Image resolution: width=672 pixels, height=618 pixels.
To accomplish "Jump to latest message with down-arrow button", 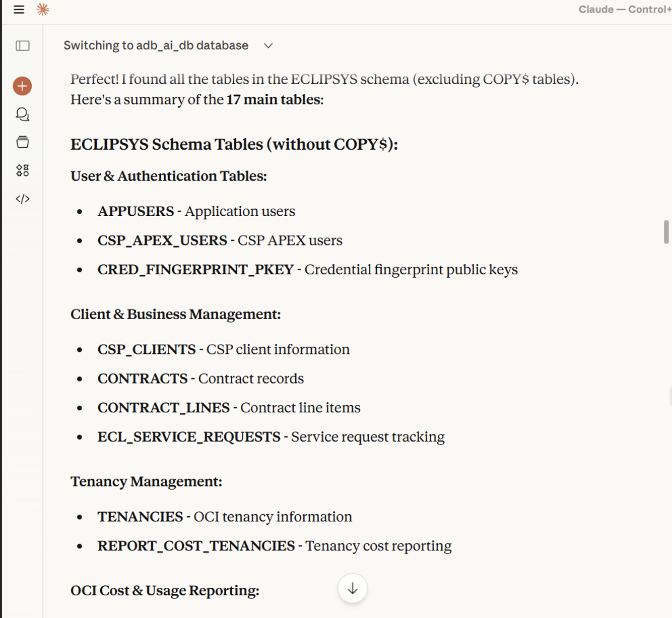I will [352, 588].
